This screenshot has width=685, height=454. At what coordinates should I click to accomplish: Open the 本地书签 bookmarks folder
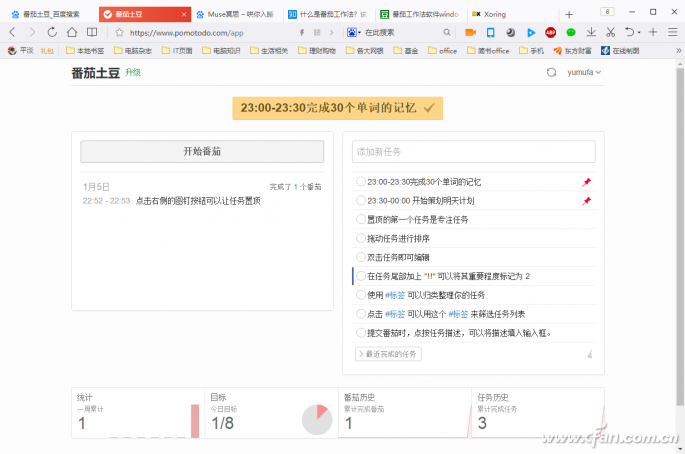(85, 51)
